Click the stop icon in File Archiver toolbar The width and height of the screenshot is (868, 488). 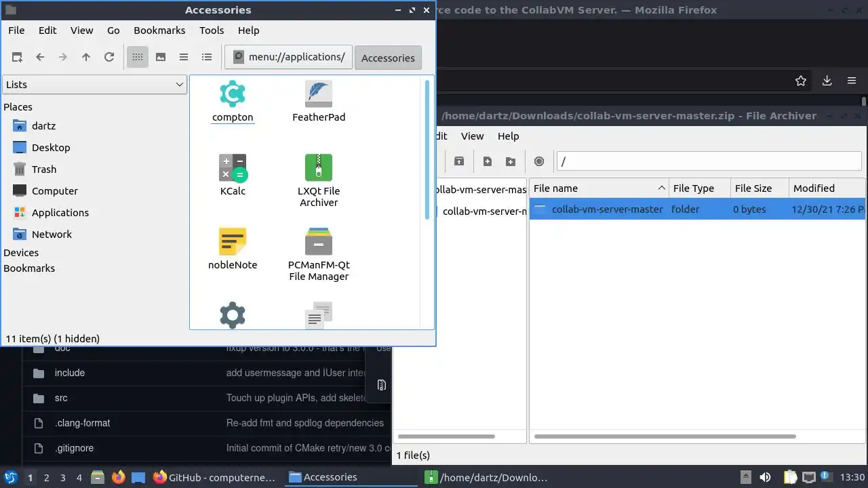coord(539,161)
